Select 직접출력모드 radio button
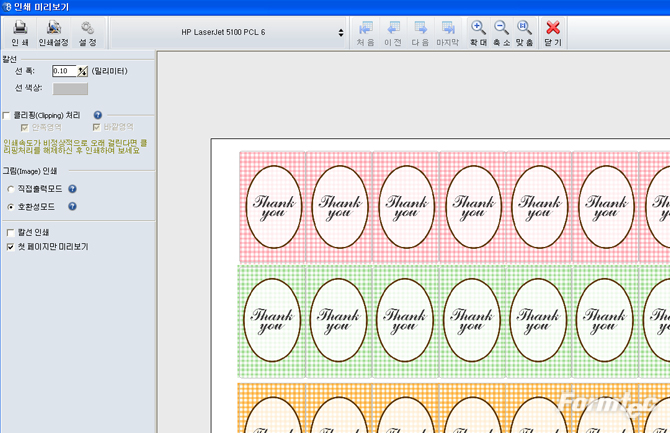This screenshot has width=670, height=433. (x=11, y=189)
